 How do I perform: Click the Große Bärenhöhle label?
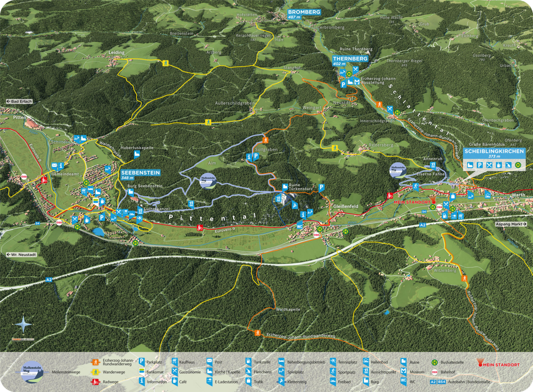[x=487, y=145]
